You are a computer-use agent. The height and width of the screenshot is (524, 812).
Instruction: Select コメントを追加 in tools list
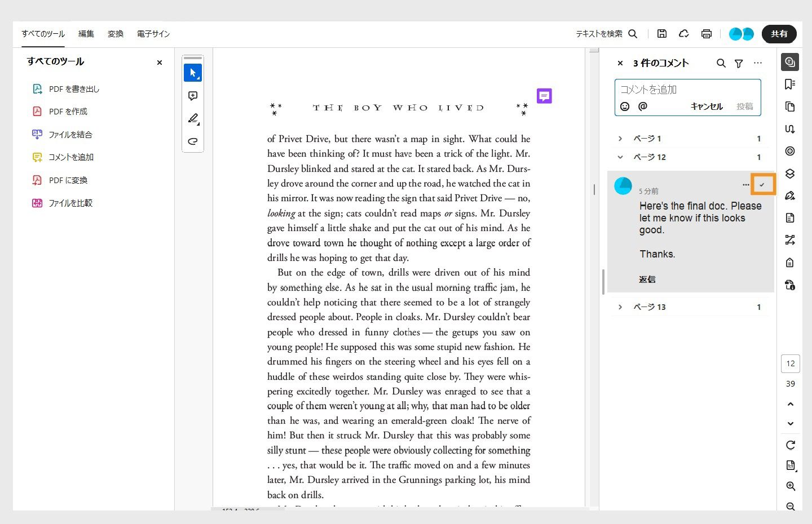tap(63, 157)
